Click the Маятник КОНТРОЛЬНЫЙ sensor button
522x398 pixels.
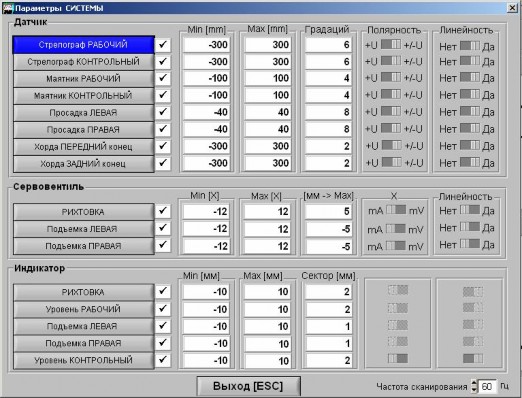coord(83,96)
